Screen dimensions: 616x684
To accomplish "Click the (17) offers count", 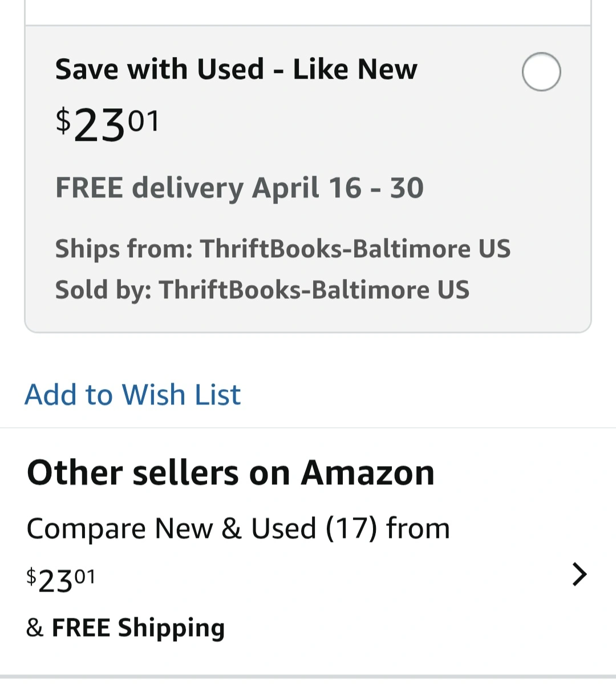I will click(351, 529).
